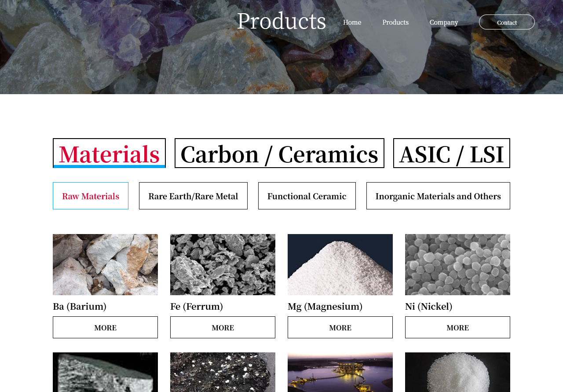
Task: Go to the Company page
Action: [444, 22]
